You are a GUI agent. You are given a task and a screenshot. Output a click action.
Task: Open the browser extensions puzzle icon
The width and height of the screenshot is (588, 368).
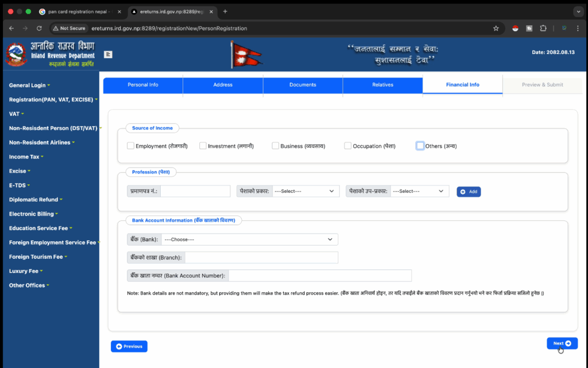(543, 28)
